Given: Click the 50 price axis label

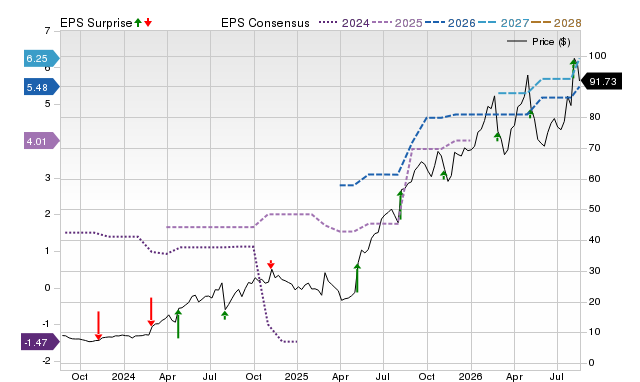Looking at the screenshot, I should click(x=594, y=209).
